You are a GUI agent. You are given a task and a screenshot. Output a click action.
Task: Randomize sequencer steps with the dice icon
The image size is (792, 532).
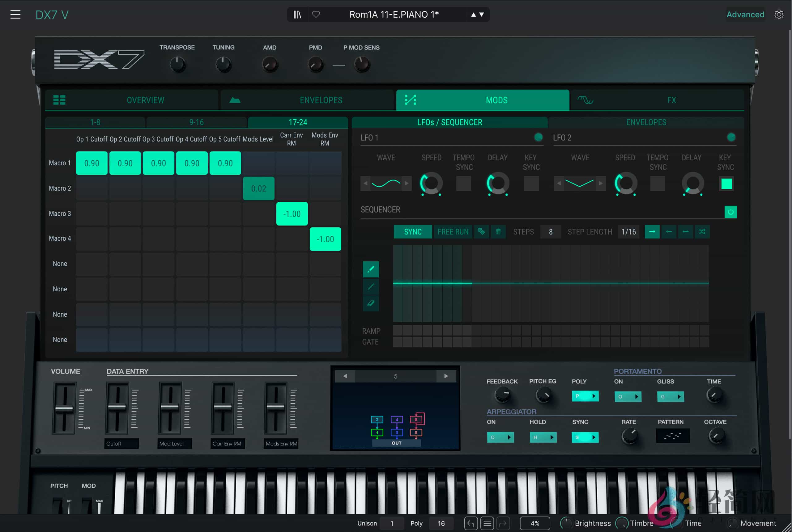[481, 232]
